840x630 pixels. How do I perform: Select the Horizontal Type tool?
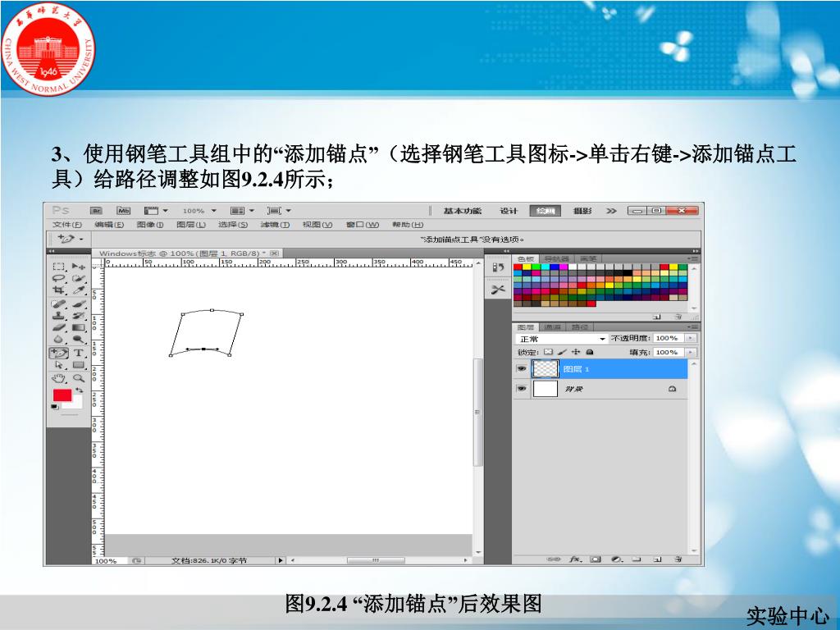click(x=79, y=353)
